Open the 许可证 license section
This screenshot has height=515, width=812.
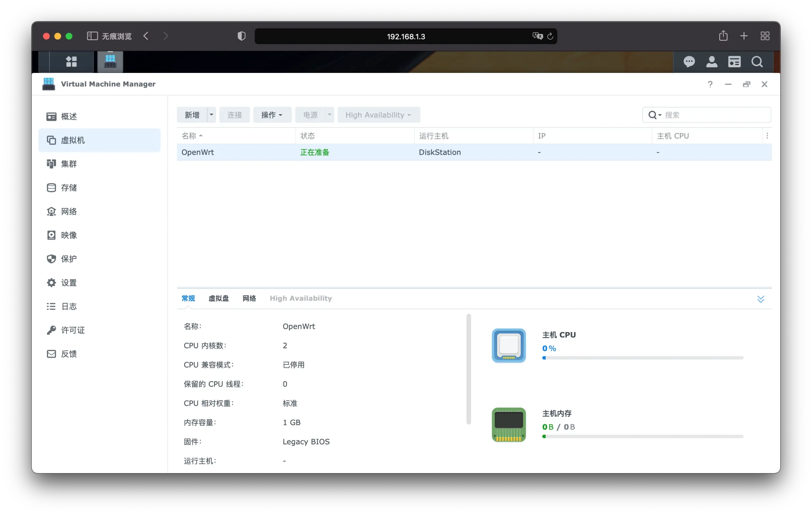point(100,330)
